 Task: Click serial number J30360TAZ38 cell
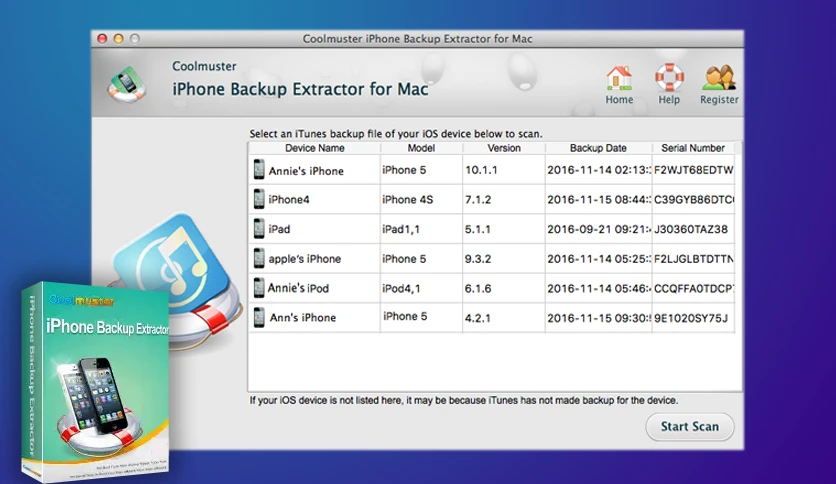(x=693, y=229)
